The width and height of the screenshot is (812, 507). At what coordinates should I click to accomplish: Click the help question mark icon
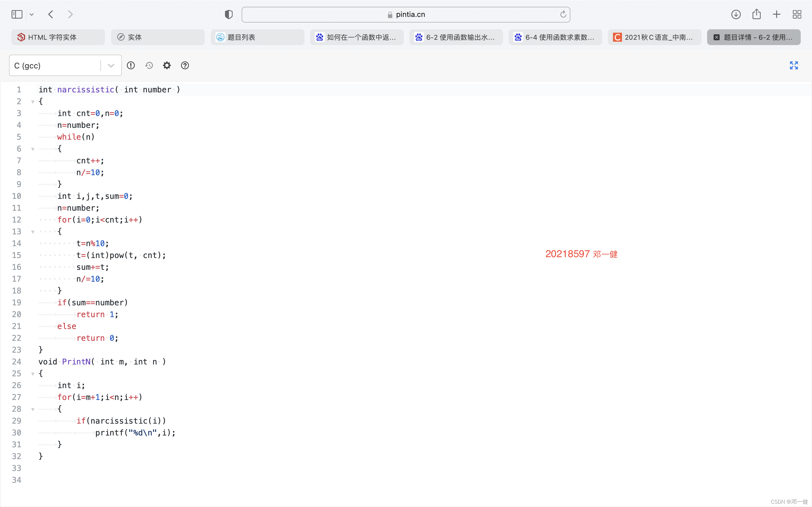click(x=185, y=65)
